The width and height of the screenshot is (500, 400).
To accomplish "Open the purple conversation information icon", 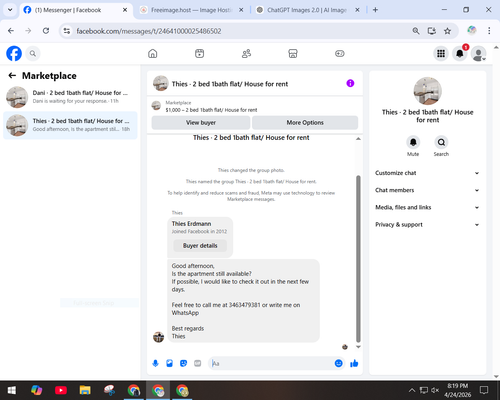I will point(350,83).
